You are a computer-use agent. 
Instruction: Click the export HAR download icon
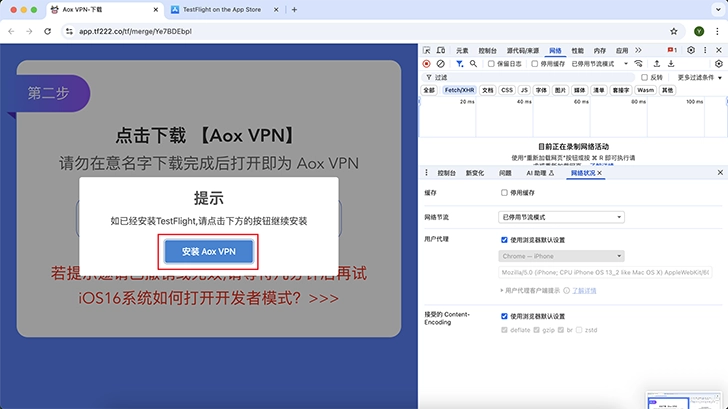671,64
